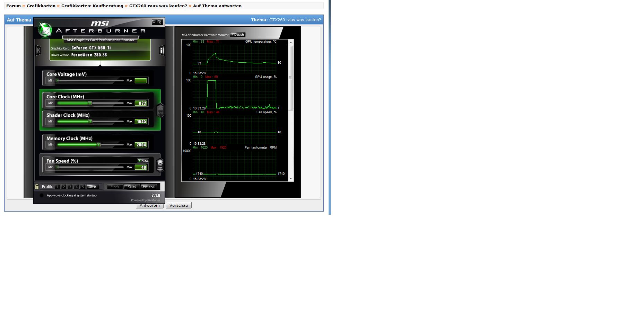The image size is (644, 321).
Task: Click the hardware monitor scrollbar thumb
Action: [x=291, y=78]
